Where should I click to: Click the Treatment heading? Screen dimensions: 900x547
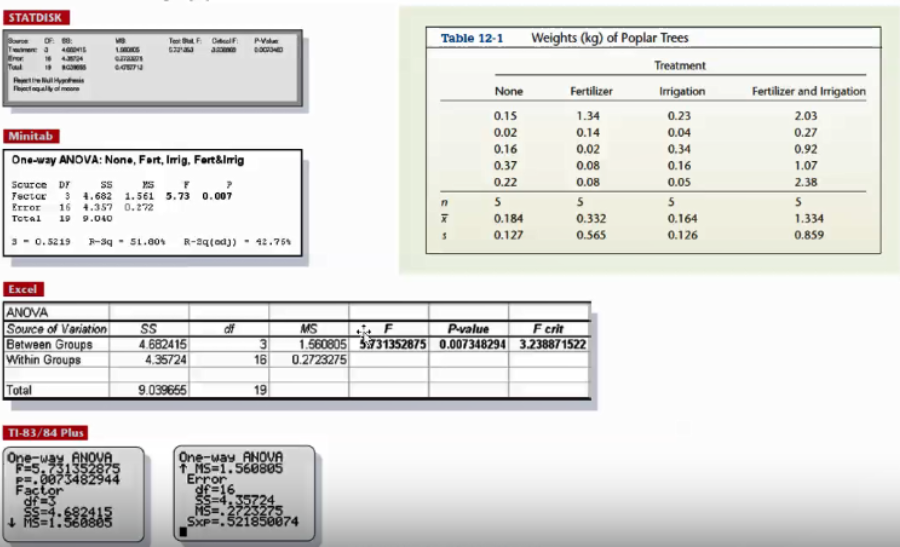[x=680, y=65]
